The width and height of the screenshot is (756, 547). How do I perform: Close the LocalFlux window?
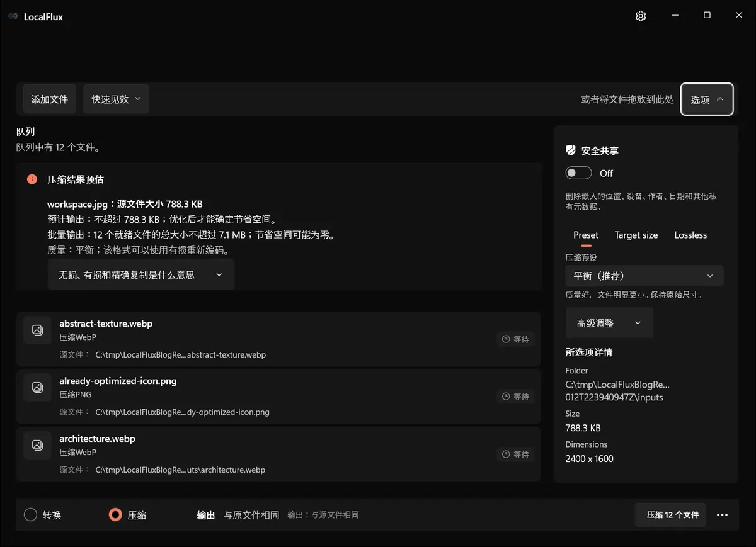(x=739, y=15)
